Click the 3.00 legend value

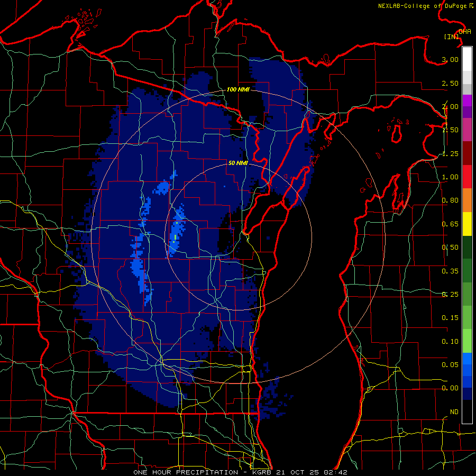(450, 59)
